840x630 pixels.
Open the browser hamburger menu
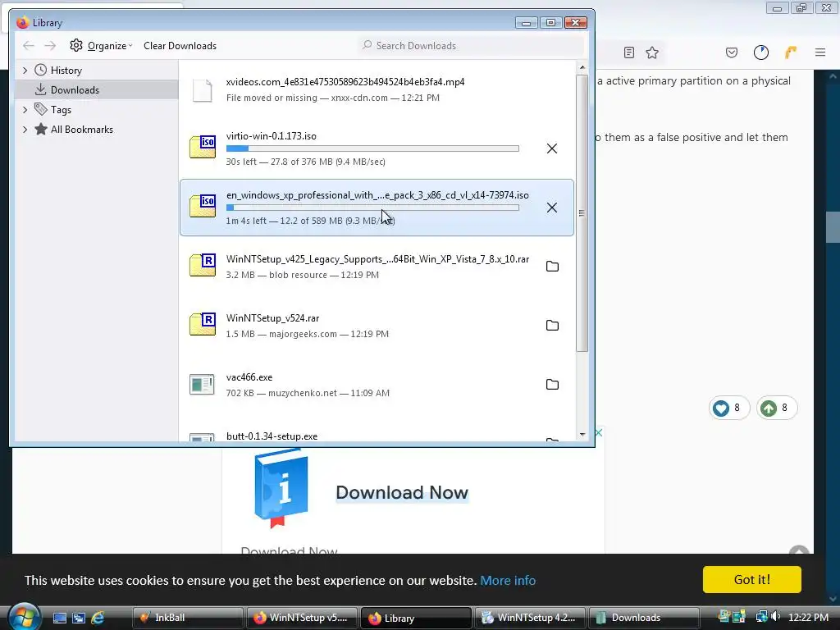pyautogui.click(x=820, y=52)
